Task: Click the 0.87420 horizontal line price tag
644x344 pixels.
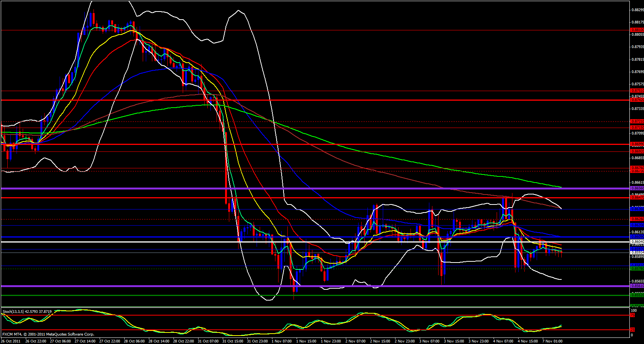Action: 637,100
